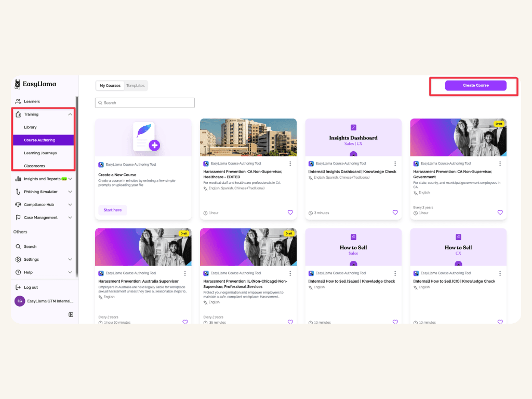Click the Learners people icon

tap(18, 101)
